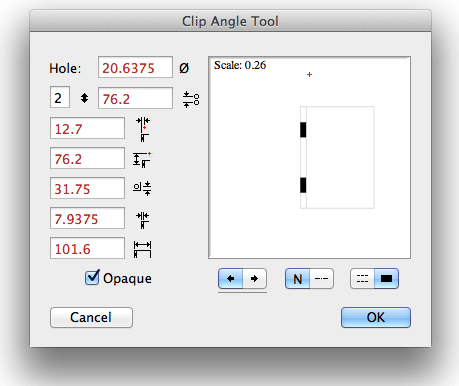Click the hole count stepper arrows
The width and height of the screenshot is (459, 386).
pyautogui.click(x=84, y=98)
